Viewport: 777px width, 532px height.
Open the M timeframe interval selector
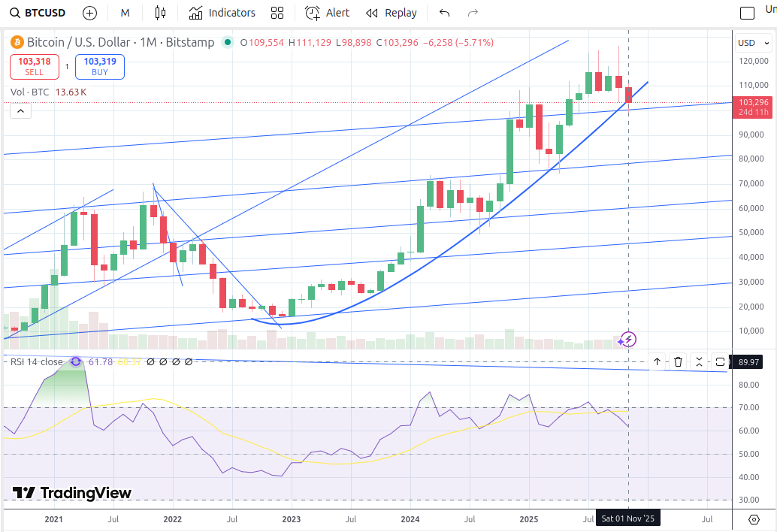[x=125, y=13]
